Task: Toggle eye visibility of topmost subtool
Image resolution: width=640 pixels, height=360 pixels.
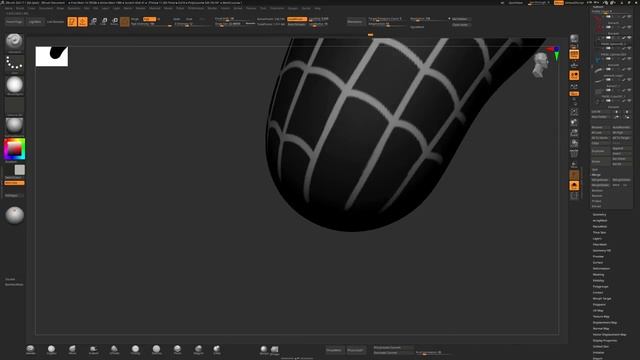Action: pos(629,16)
